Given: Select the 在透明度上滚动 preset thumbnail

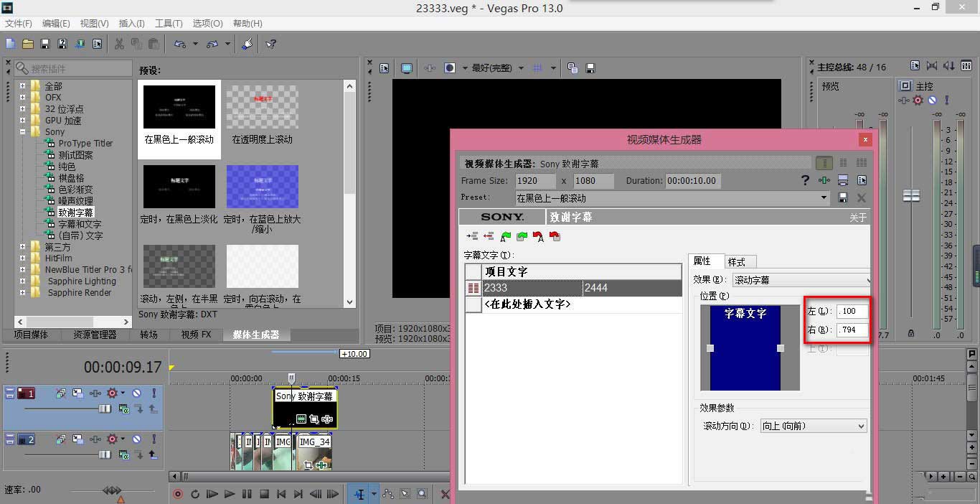Looking at the screenshot, I should click(263, 107).
